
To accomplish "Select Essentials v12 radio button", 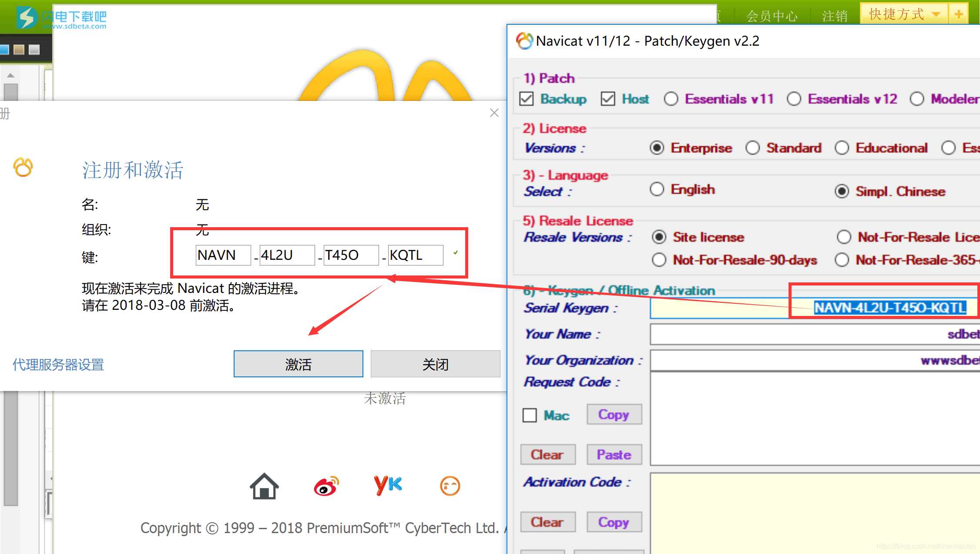I will tap(794, 99).
